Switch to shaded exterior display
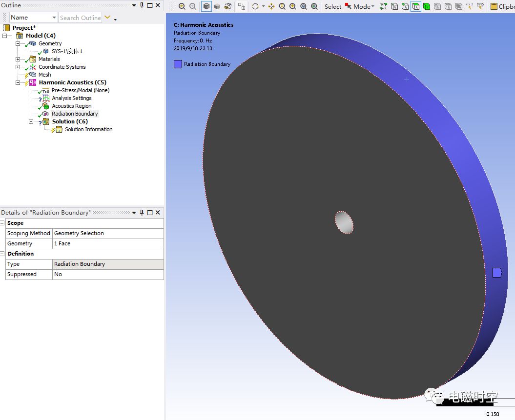This screenshot has height=420, width=515. point(217,6)
